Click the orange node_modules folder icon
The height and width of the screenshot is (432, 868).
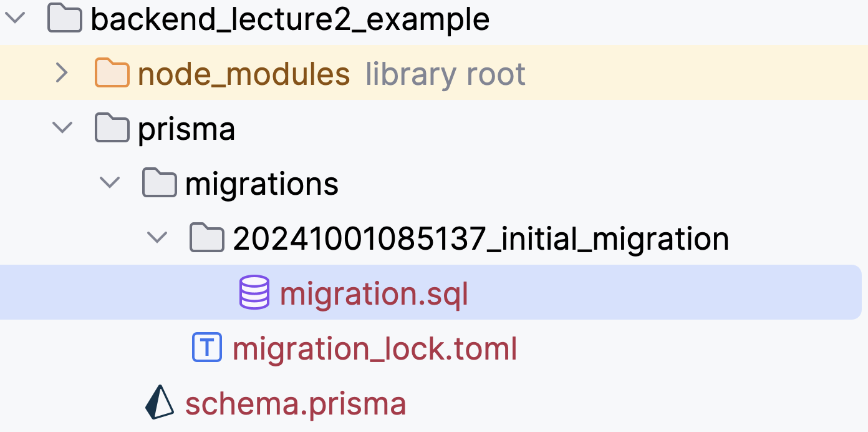click(112, 73)
